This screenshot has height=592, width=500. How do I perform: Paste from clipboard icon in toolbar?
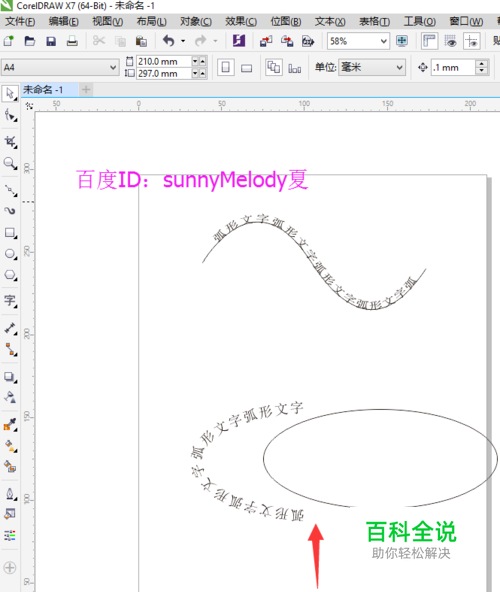[141, 41]
